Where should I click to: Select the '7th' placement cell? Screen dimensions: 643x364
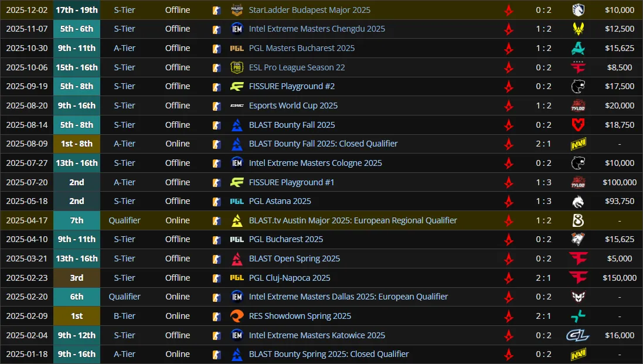pyautogui.click(x=77, y=220)
